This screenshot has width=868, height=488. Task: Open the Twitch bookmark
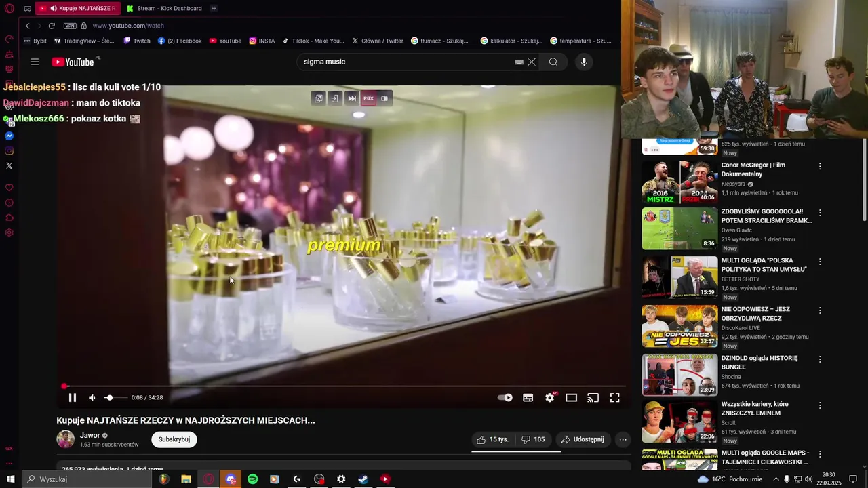click(x=137, y=41)
